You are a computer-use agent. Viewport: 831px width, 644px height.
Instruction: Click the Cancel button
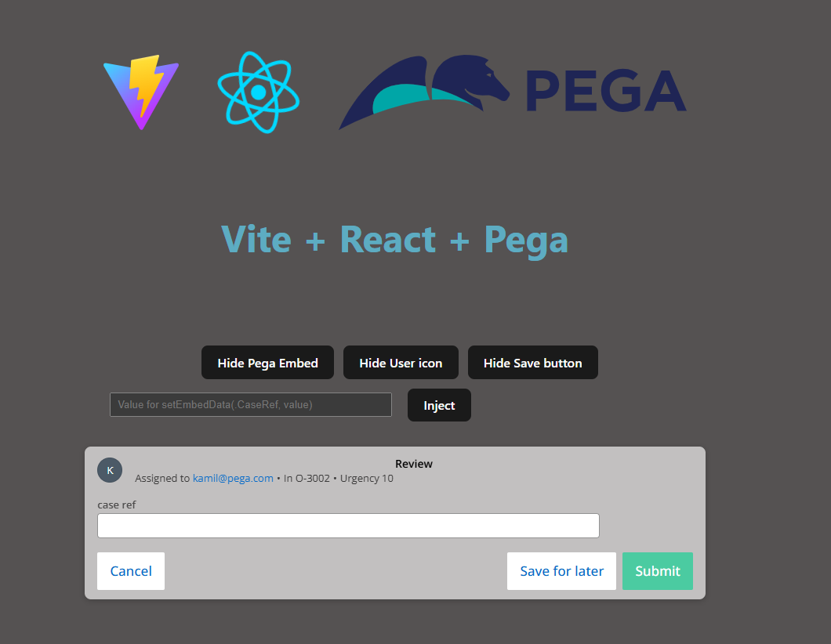(x=131, y=571)
